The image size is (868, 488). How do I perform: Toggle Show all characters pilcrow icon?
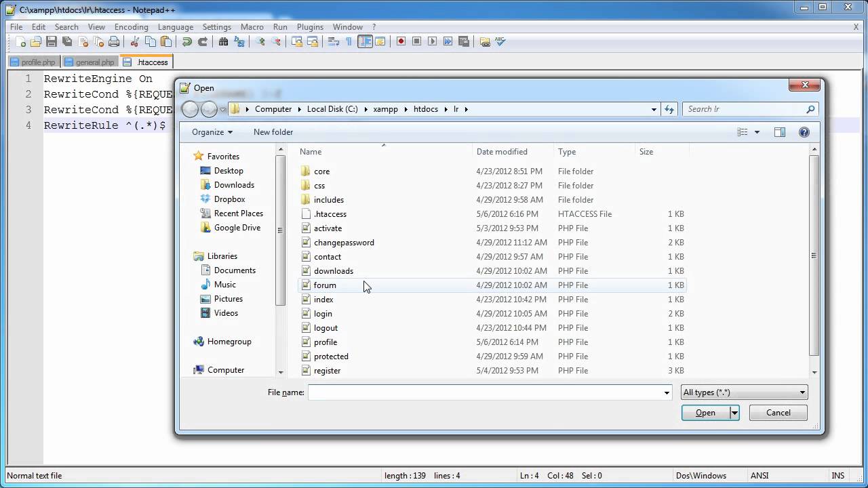click(349, 41)
